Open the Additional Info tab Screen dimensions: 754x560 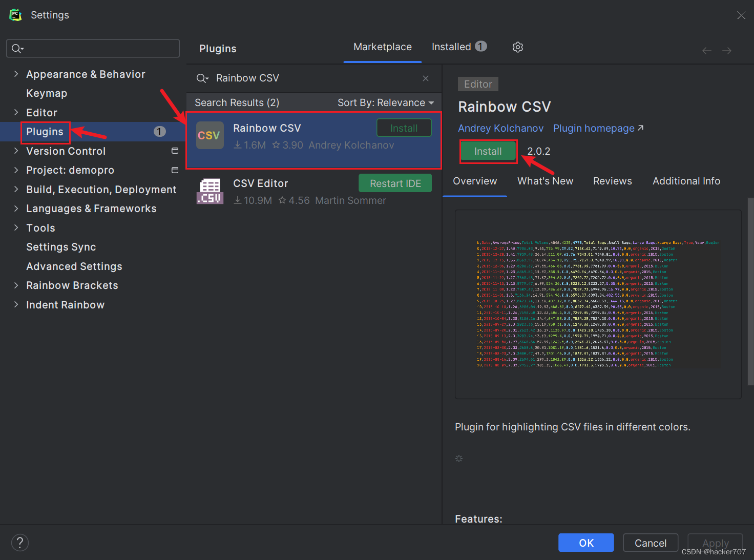click(x=686, y=181)
